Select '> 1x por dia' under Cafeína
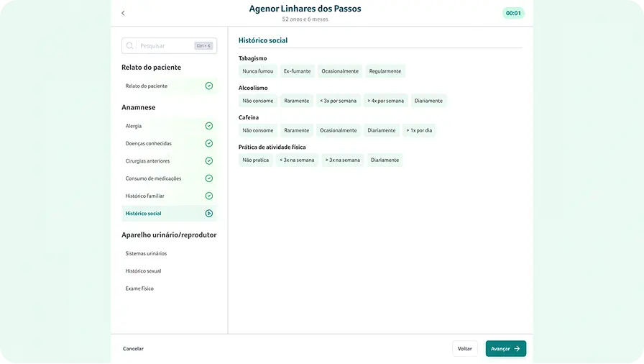The width and height of the screenshot is (644, 364). (x=419, y=130)
